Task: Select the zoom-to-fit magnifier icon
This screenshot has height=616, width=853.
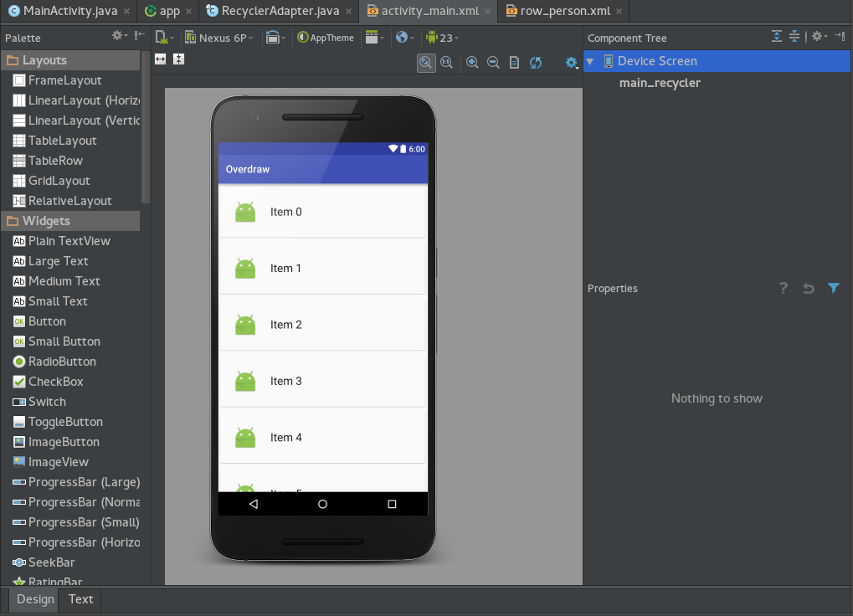Action: (426, 62)
